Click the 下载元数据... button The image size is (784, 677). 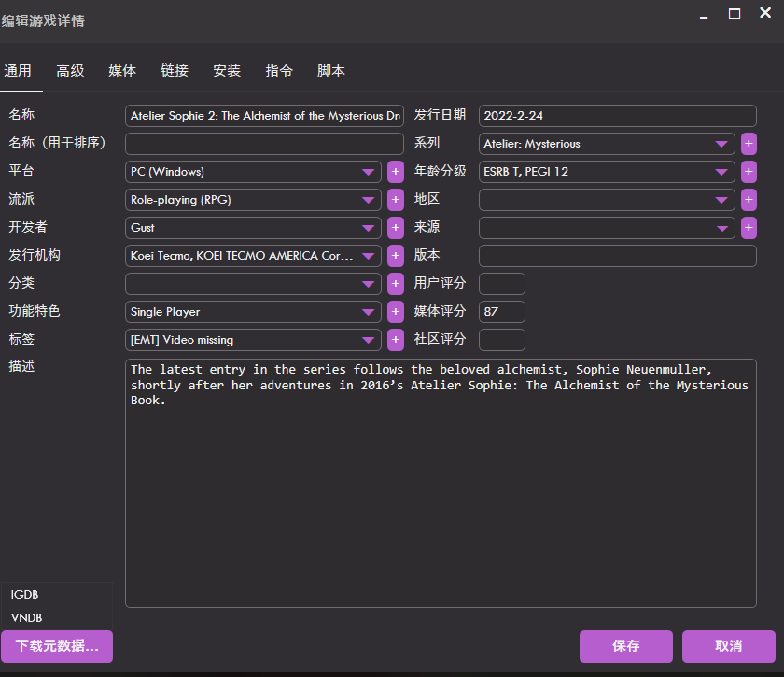[57, 646]
